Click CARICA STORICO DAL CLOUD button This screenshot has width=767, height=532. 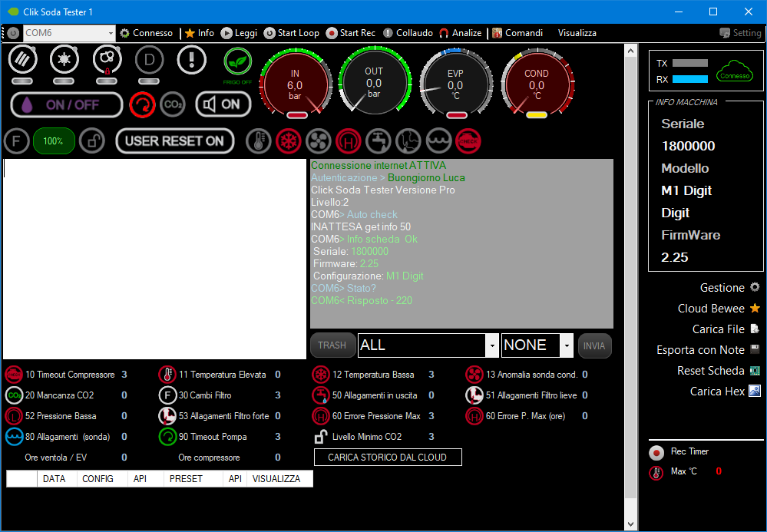click(x=388, y=458)
